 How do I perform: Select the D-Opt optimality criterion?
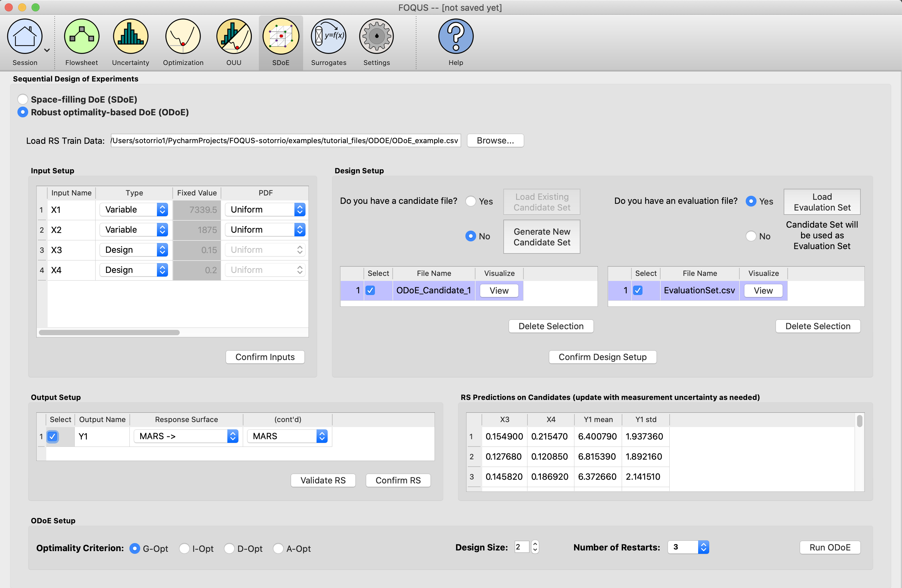229,548
